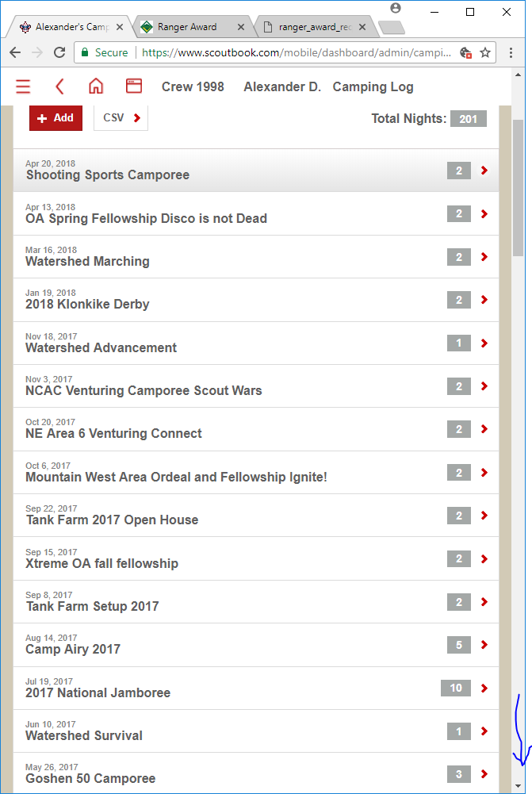Switch to the Ranger Award tab
532x794 pixels.
tap(193, 27)
